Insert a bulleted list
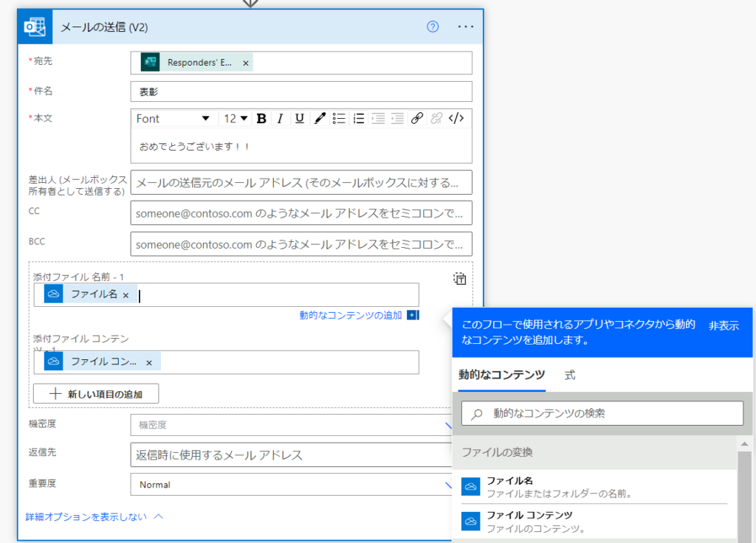 [x=339, y=118]
